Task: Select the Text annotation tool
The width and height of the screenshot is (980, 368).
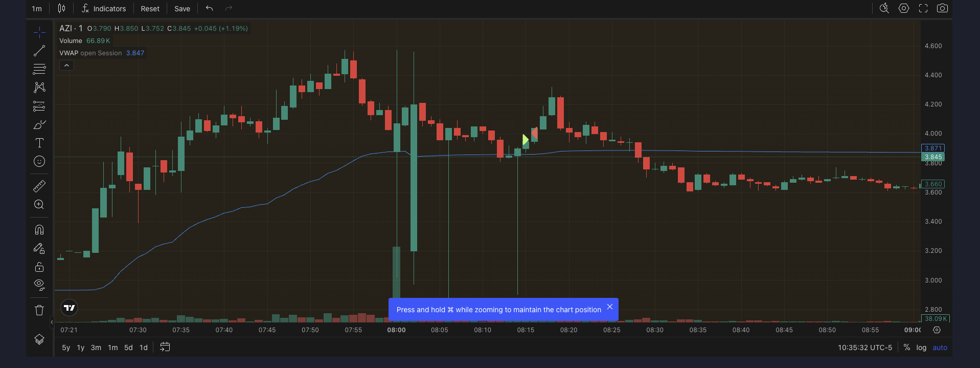Action: pyautogui.click(x=39, y=143)
